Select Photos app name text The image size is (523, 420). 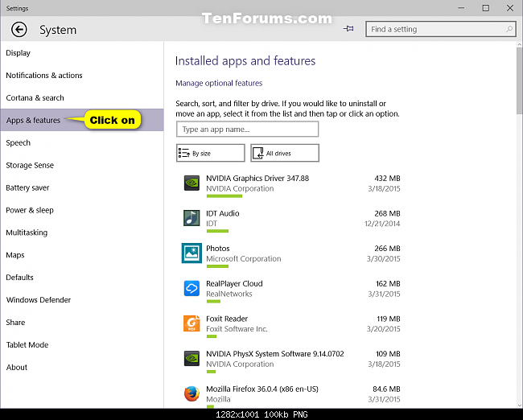(x=218, y=248)
